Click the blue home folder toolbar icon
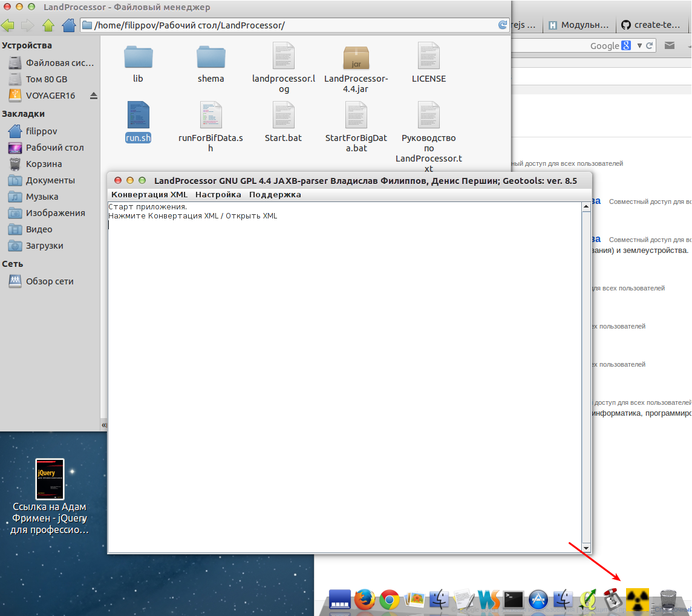This screenshot has height=616, width=692. [69, 25]
